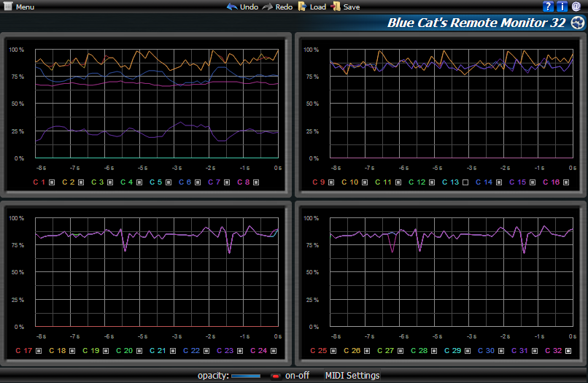Open help with the question mark icon
The height and width of the screenshot is (383, 588).
(549, 7)
